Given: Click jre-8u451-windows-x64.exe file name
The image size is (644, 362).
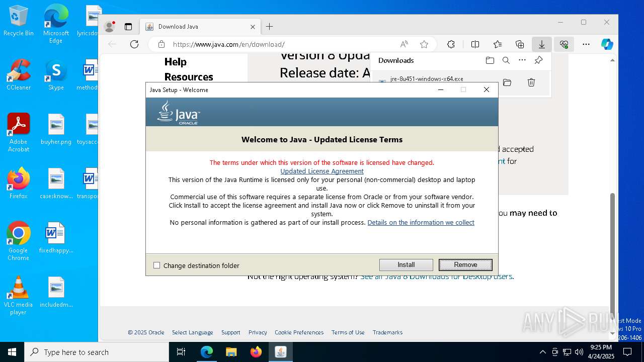Looking at the screenshot, I should pyautogui.click(x=427, y=79).
